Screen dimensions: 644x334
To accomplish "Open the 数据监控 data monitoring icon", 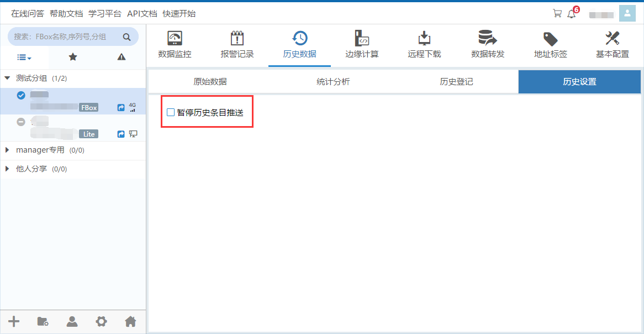I will coord(175,39).
